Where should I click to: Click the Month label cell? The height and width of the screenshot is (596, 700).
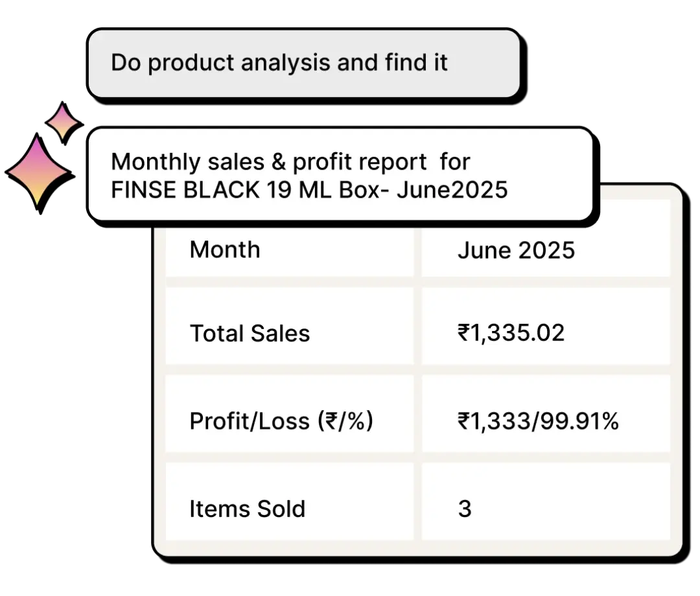click(x=289, y=250)
